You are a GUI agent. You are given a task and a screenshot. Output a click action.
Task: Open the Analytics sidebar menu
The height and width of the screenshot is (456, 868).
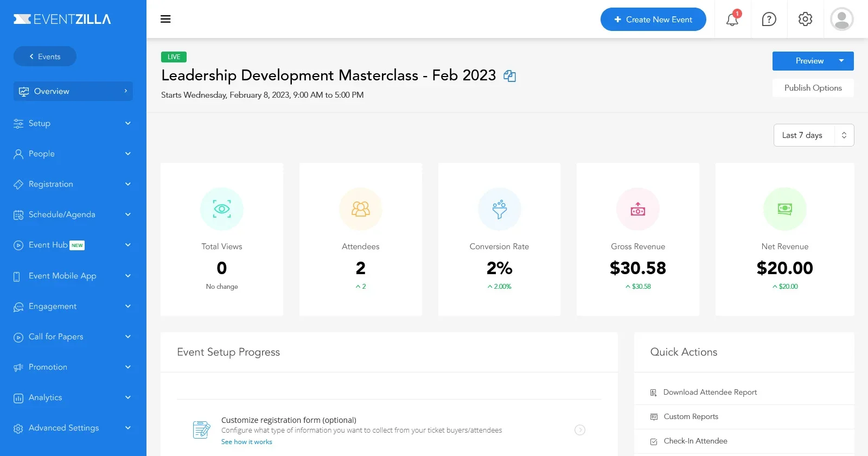point(73,397)
